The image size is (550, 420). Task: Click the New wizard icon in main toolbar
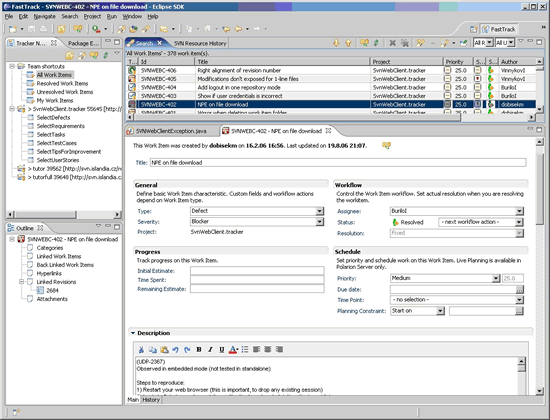[13, 29]
